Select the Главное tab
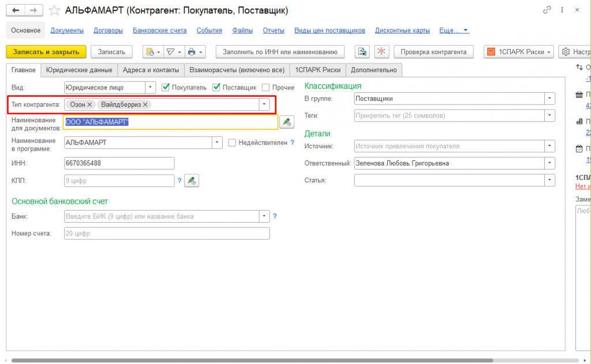591x364 pixels. 23,70
